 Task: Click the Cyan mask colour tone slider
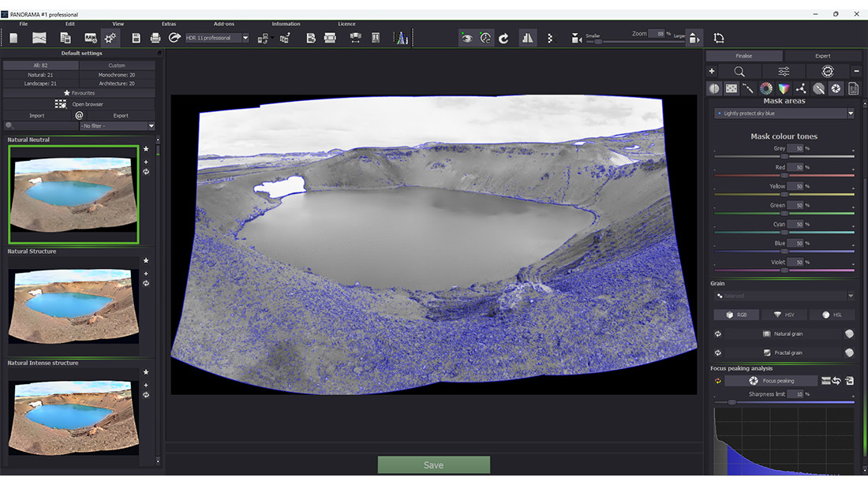pos(784,232)
